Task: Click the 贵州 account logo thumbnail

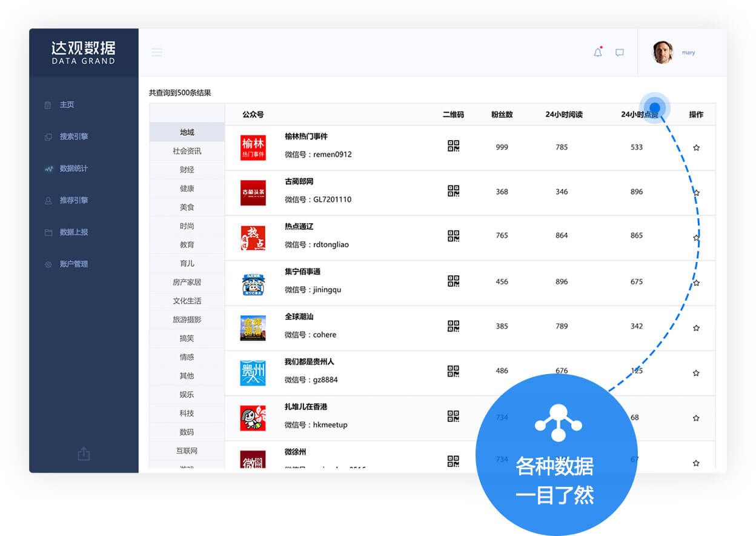Action: (x=253, y=373)
